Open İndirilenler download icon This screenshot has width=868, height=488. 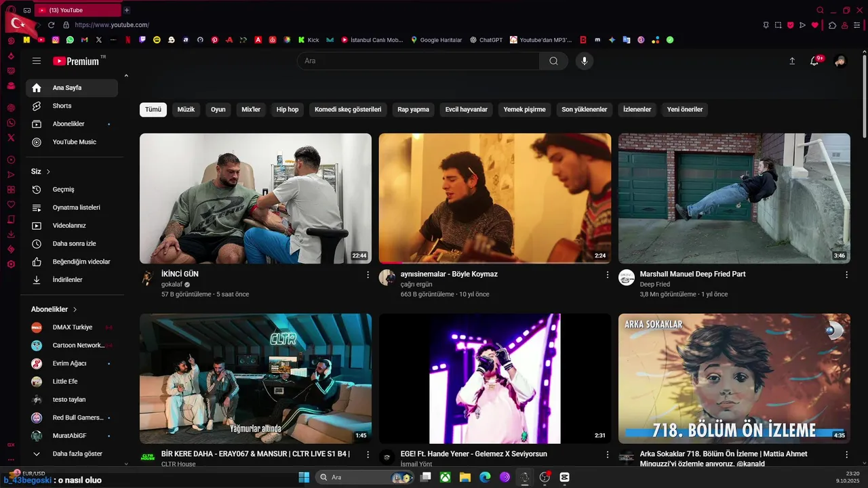pyautogui.click(x=37, y=279)
